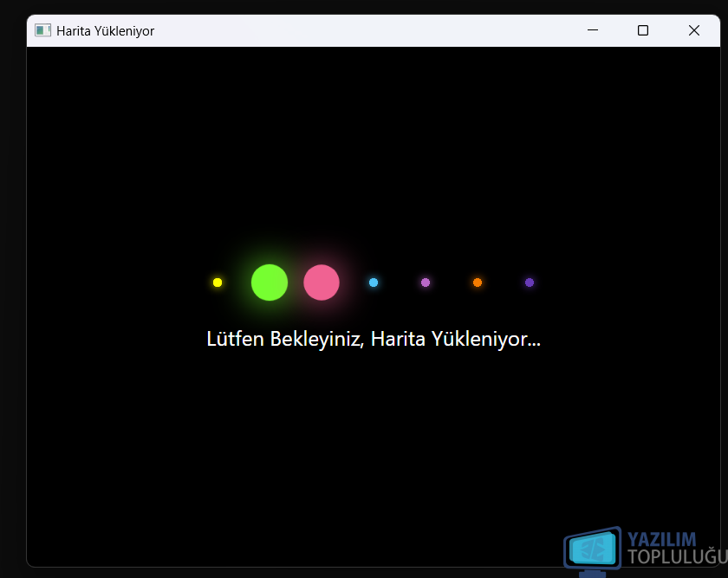Click the window title 'Harita Yükleniyor'
The width and height of the screenshot is (728, 578).
pyautogui.click(x=106, y=31)
